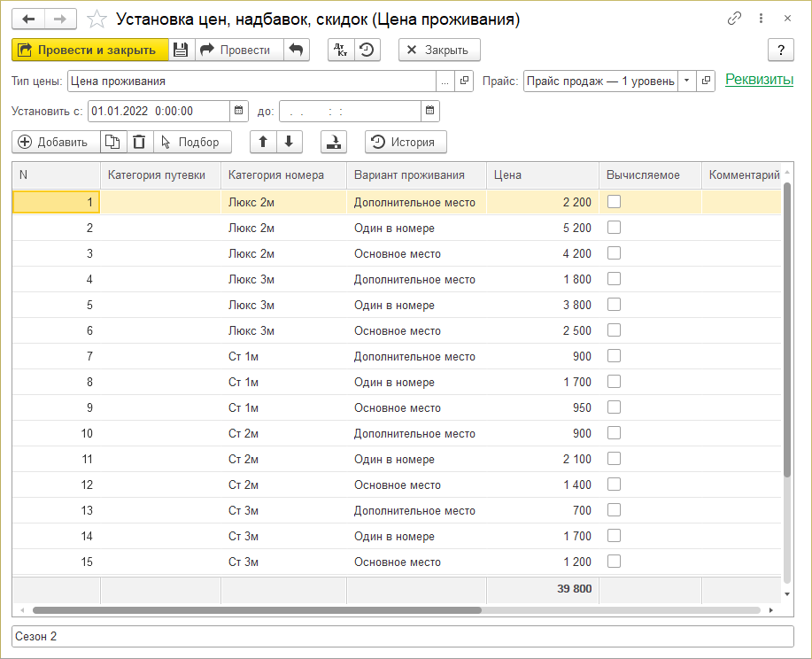This screenshot has width=812, height=659.
Task: Click the Провести и закрыть button
Action: tap(89, 50)
